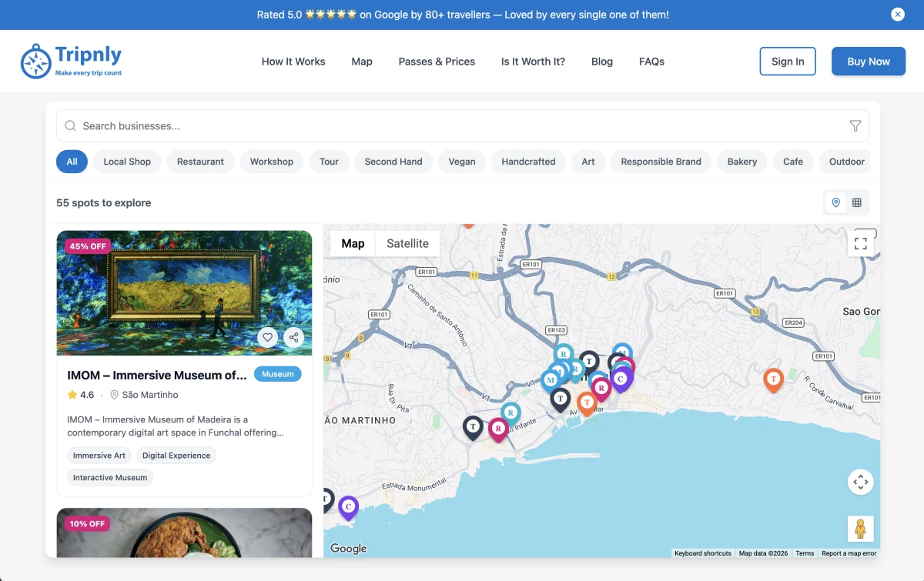Select orange T marker on Av. do Mar
The height and width of the screenshot is (581, 924).
[x=587, y=402]
